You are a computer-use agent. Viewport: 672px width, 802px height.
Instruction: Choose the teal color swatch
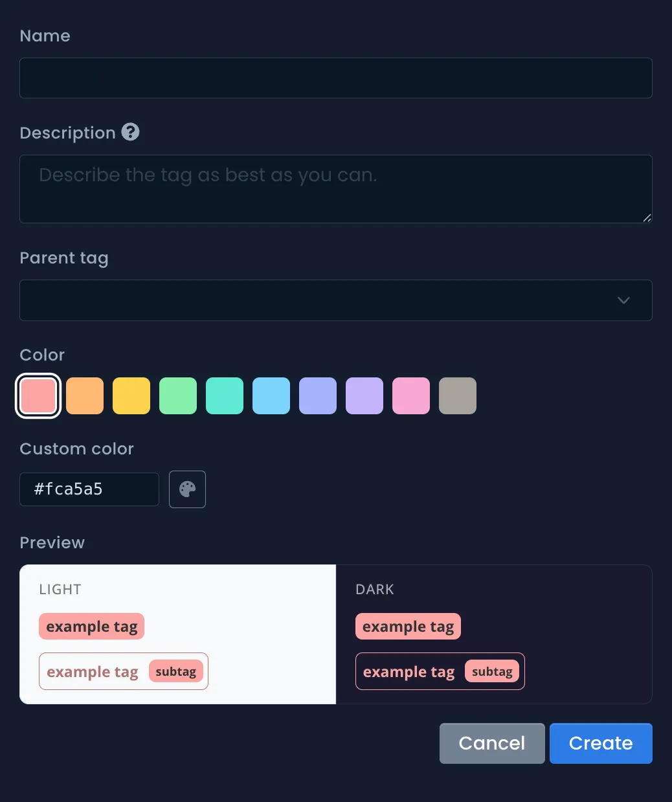(x=225, y=396)
